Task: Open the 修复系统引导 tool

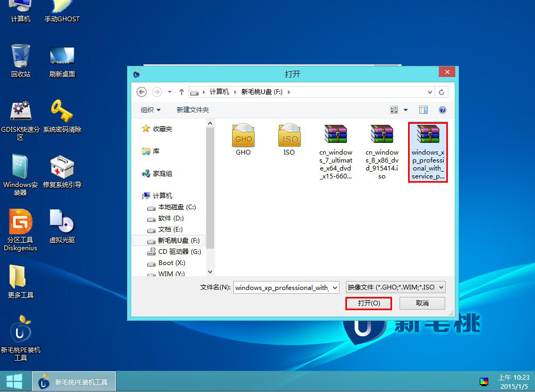Action: pos(62,172)
